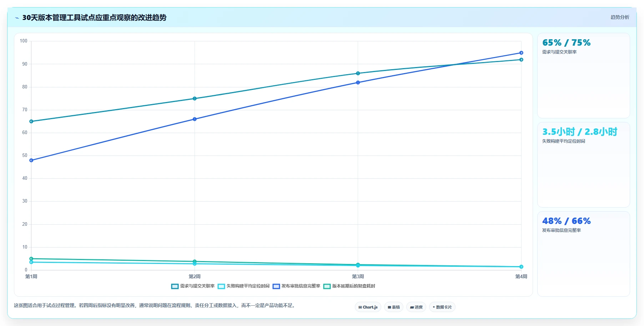Click the 进度 chip
Image resolution: width=644 pixels, height=326 pixels.
(x=416, y=307)
